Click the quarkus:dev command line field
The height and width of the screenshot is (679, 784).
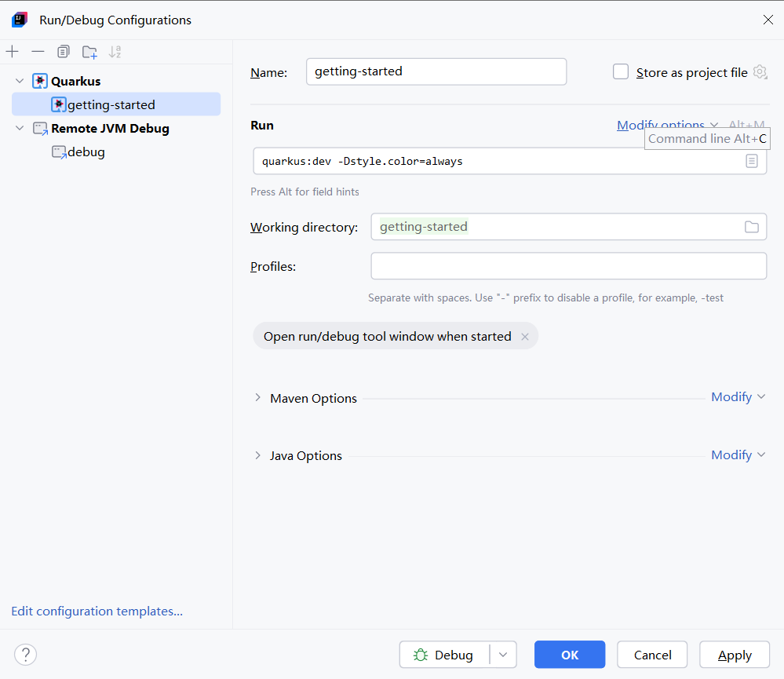coord(509,161)
